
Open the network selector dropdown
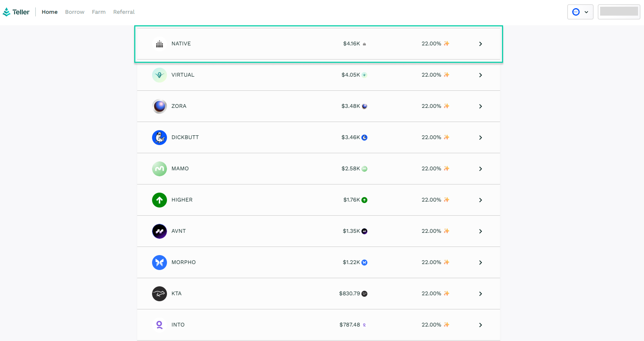pyautogui.click(x=580, y=12)
